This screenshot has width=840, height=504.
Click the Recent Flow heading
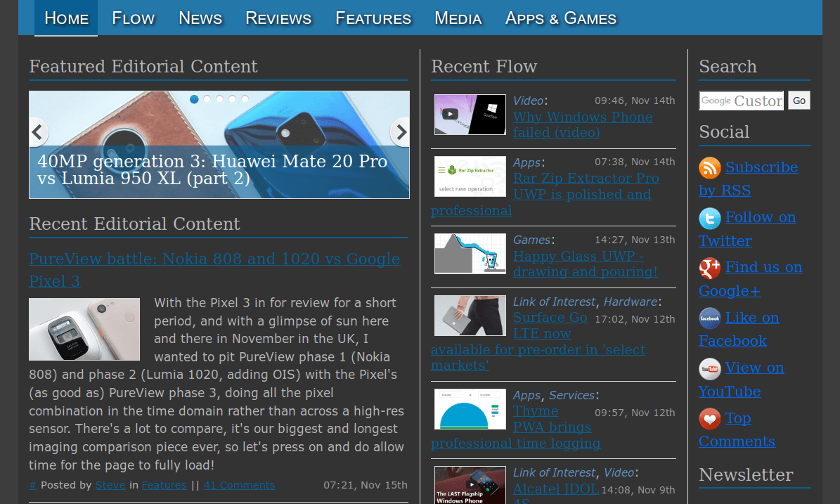(484, 66)
